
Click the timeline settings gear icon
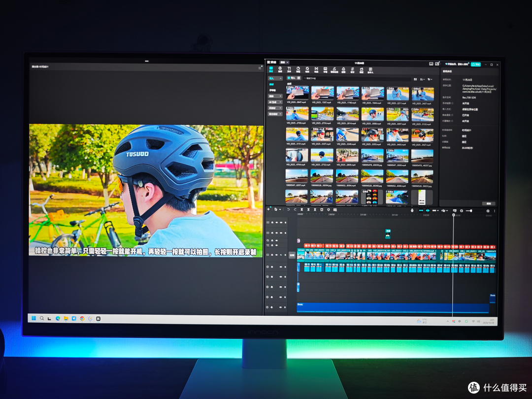[488, 211]
